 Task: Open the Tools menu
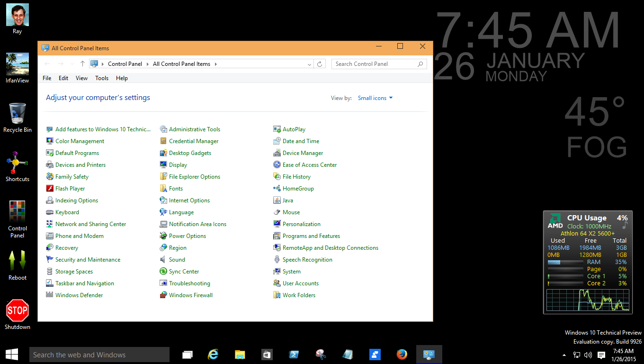click(102, 78)
